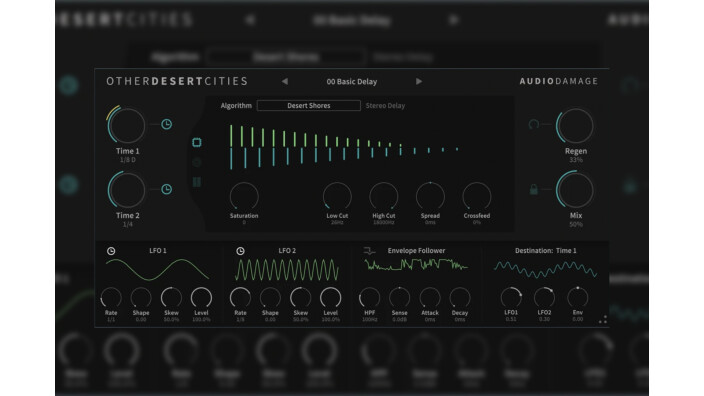This screenshot has width=704, height=396.
Task: Toggle LFO 1 tempo sync clock
Action: point(111,251)
